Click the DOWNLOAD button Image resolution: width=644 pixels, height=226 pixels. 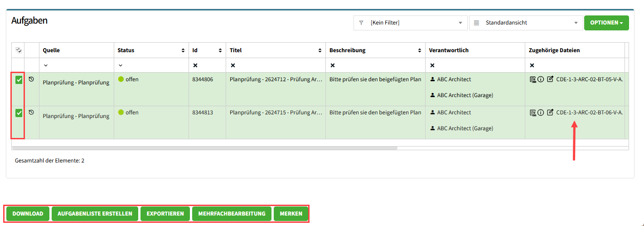(x=28, y=214)
